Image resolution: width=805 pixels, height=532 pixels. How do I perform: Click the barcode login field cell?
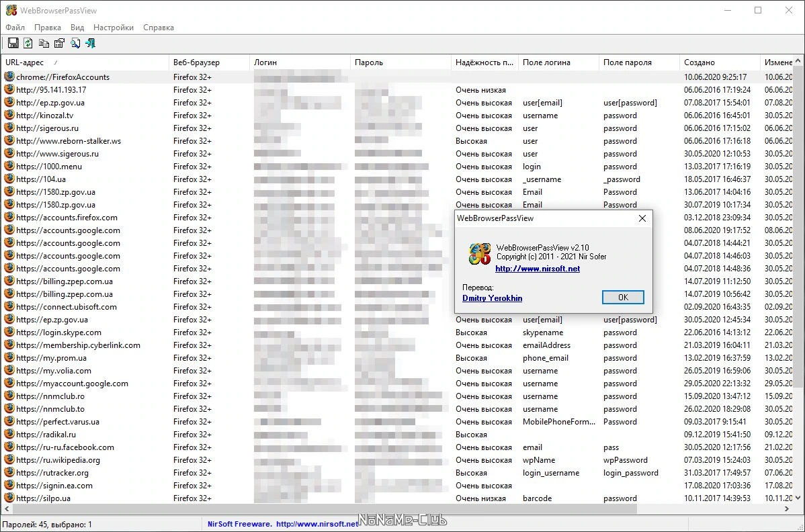tap(537, 498)
